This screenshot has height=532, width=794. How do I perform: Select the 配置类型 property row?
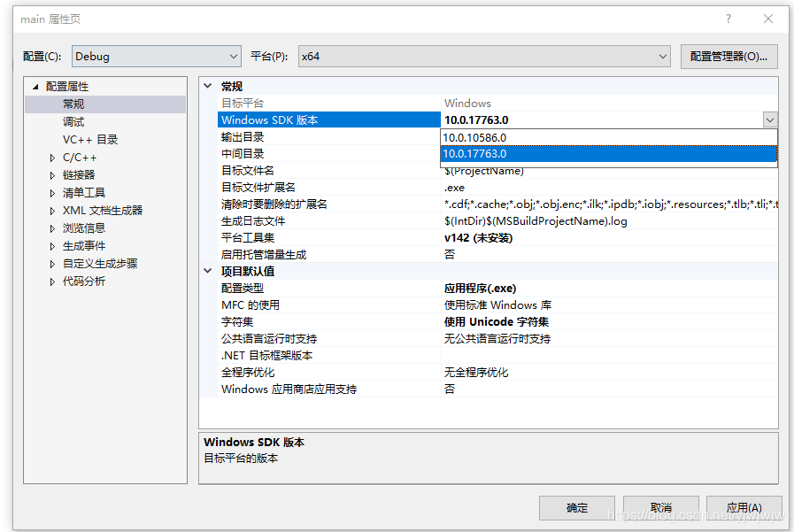[x=497, y=289]
